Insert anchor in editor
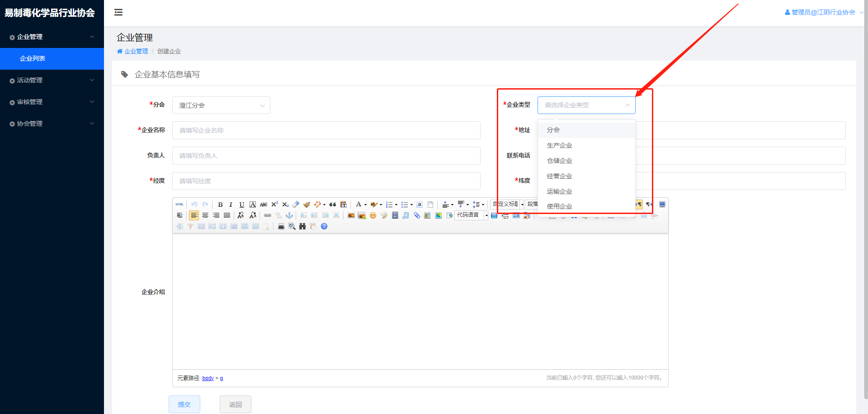 289,215
